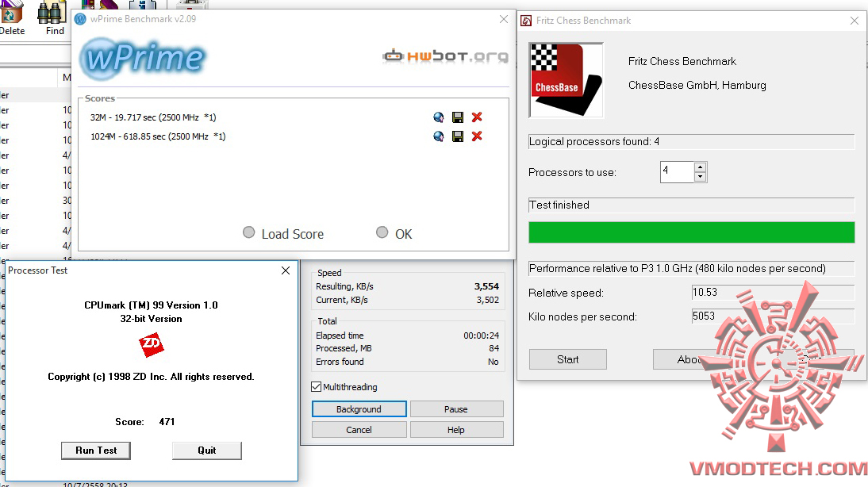Screen dimensions: 868x487
Task: Select the Load Score radio option
Action: point(248,232)
